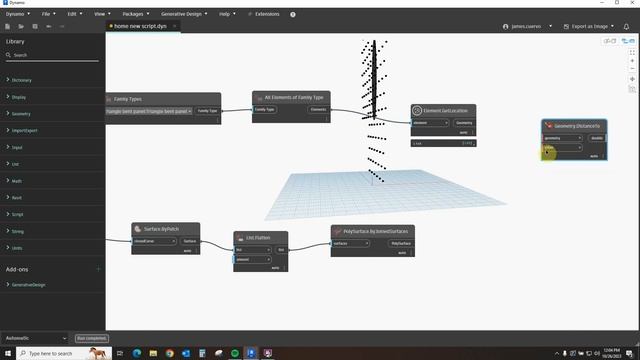Open the james user account dropdown arrow
The image size is (640, 360).
tap(550, 27)
